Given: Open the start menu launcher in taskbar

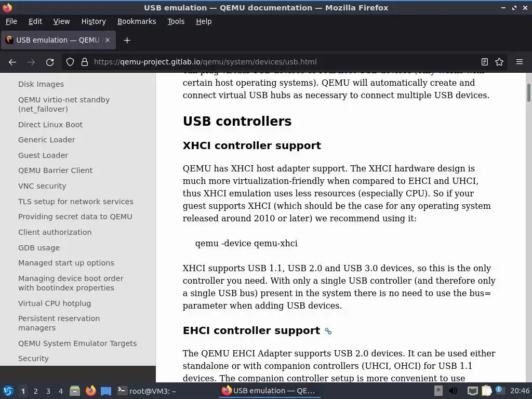Looking at the screenshot, I should [x=8, y=391].
